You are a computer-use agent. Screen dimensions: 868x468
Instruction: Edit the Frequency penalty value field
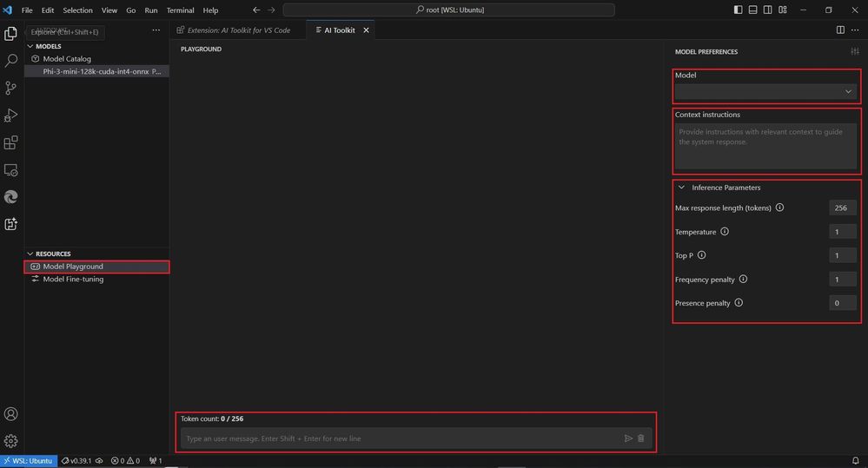(843, 279)
